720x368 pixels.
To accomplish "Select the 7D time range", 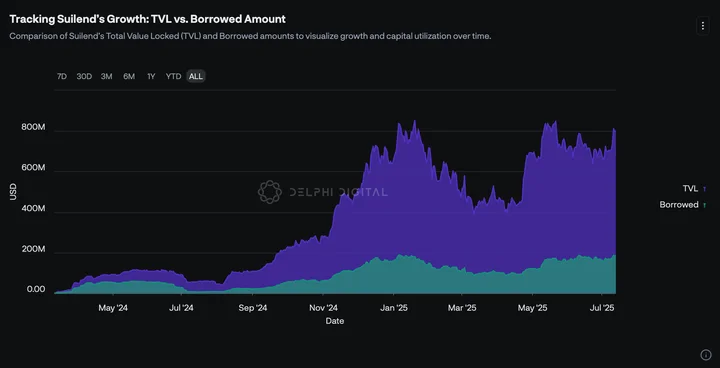I will point(62,76).
